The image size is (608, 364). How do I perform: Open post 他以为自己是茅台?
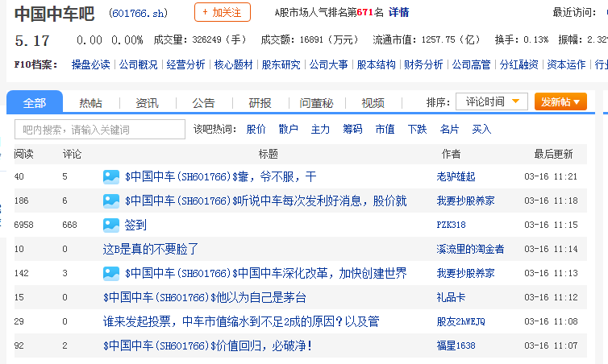coord(205,297)
